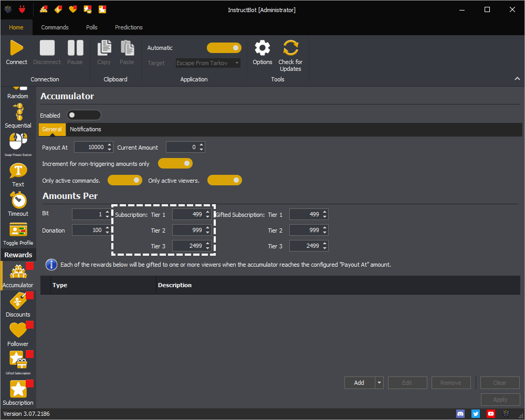Increase Gifted Subscription Tier 2 amount

coord(325,228)
